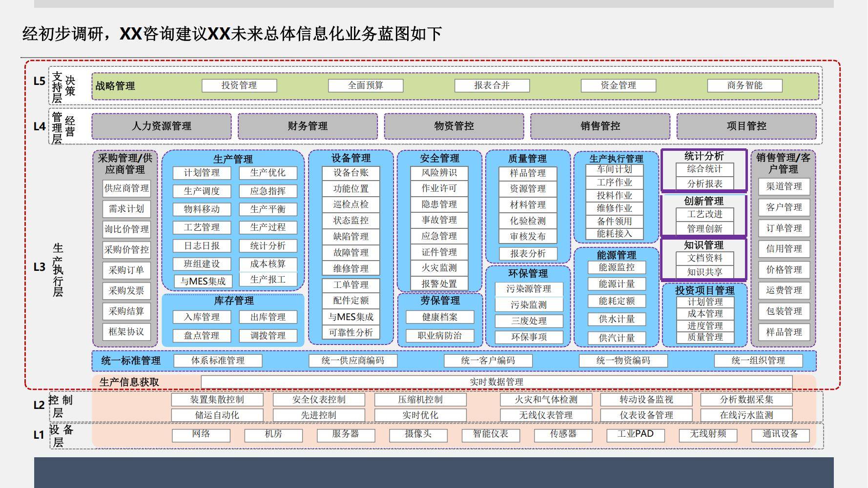Click the 成本核算 box
Viewport: 868px width, 488px height.
coord(268,264)
